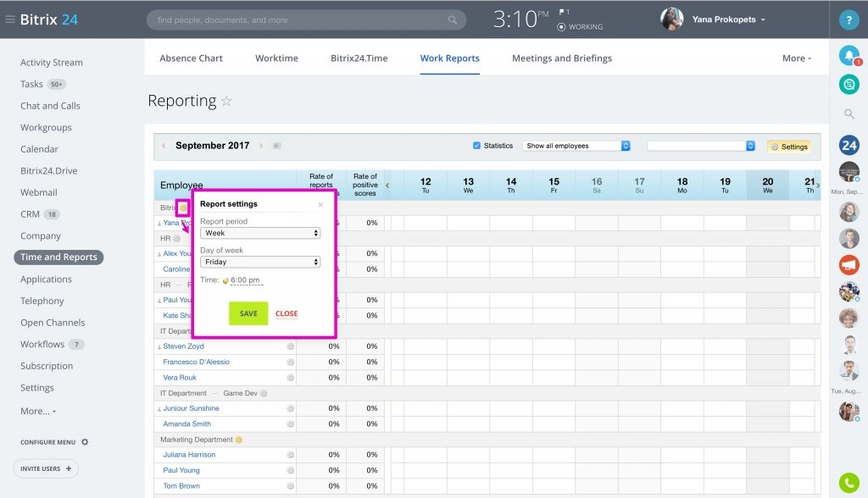Click the day 20 We column header
This screenshot has height=498, width=868.
pyautogui.click(x=768, y=185)
